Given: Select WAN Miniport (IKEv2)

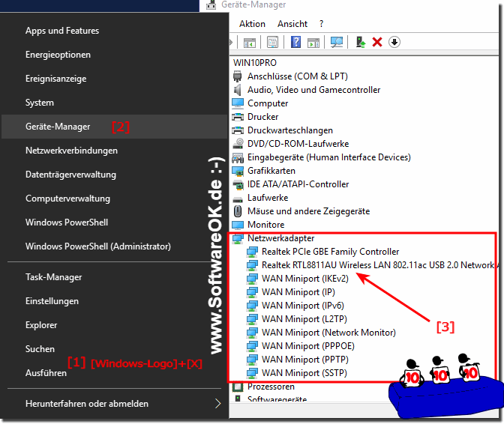Looking at the screenshot, I should [305, 279].
